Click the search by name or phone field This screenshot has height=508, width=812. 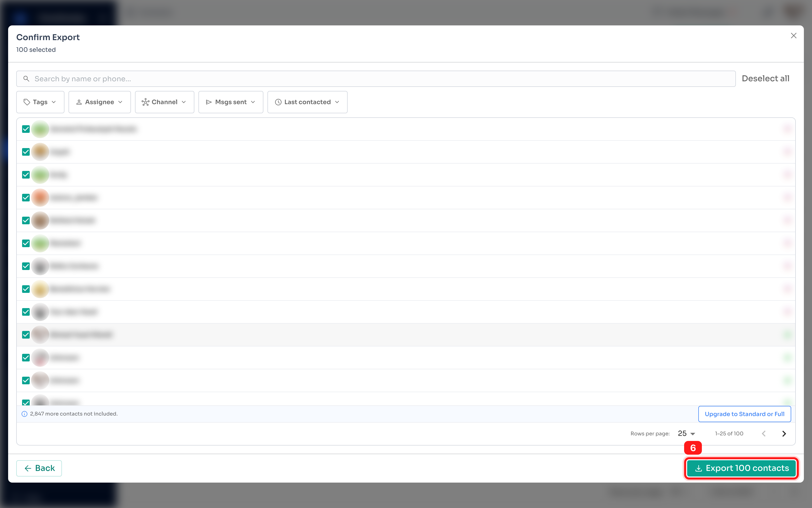point(376,79)
